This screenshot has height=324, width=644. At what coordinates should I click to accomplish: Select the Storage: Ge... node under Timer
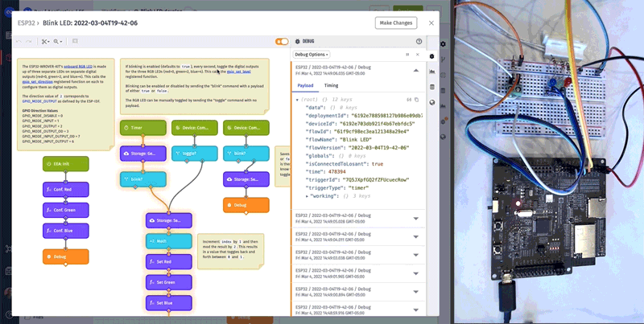pyautogui.click(x=143, y=154)
